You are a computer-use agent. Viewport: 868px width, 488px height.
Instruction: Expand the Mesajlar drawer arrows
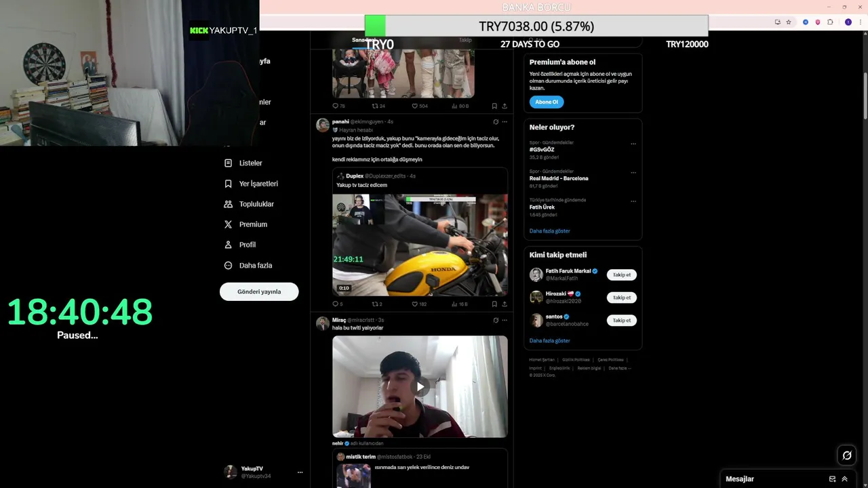pos(844,479)
